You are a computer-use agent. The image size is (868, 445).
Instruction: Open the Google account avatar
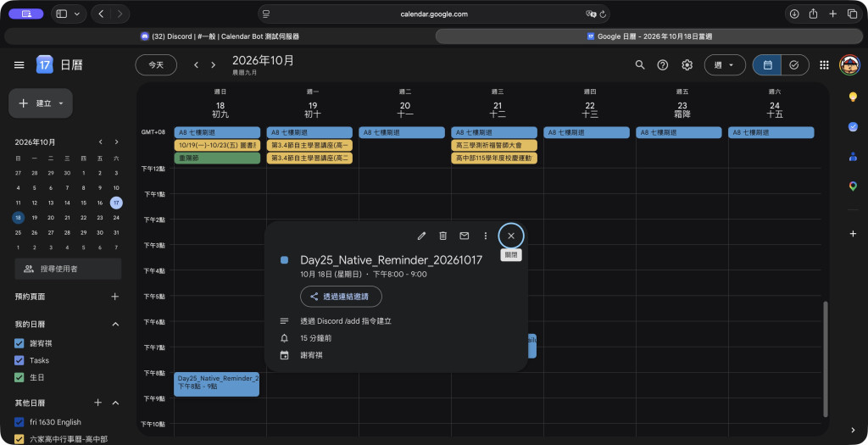pyautogui.click(x=849, y=64)
